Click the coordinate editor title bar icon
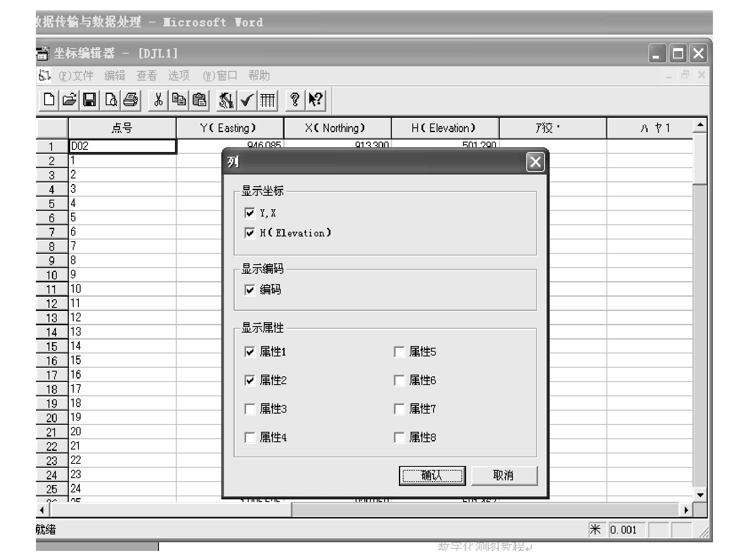 [42, 53]
